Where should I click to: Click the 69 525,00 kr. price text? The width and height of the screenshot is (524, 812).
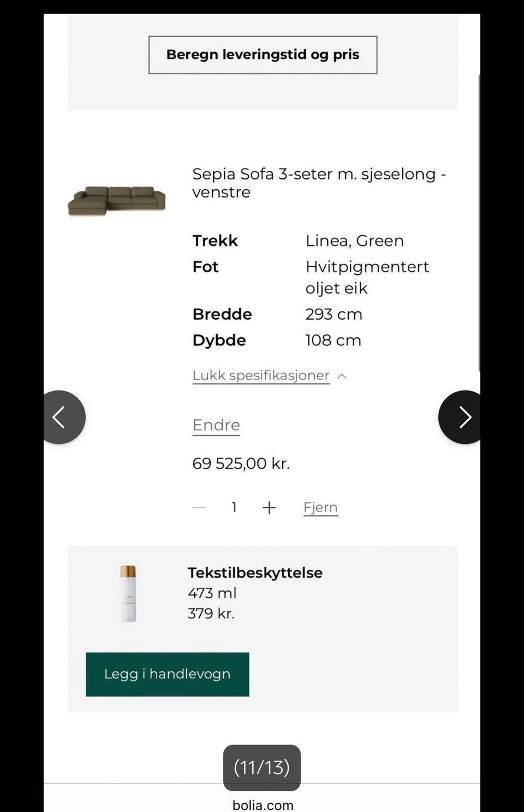tap(241, 464)
